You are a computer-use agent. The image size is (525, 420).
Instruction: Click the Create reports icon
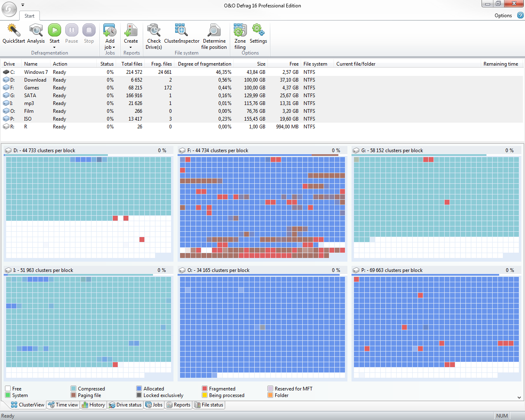(131, 30)
